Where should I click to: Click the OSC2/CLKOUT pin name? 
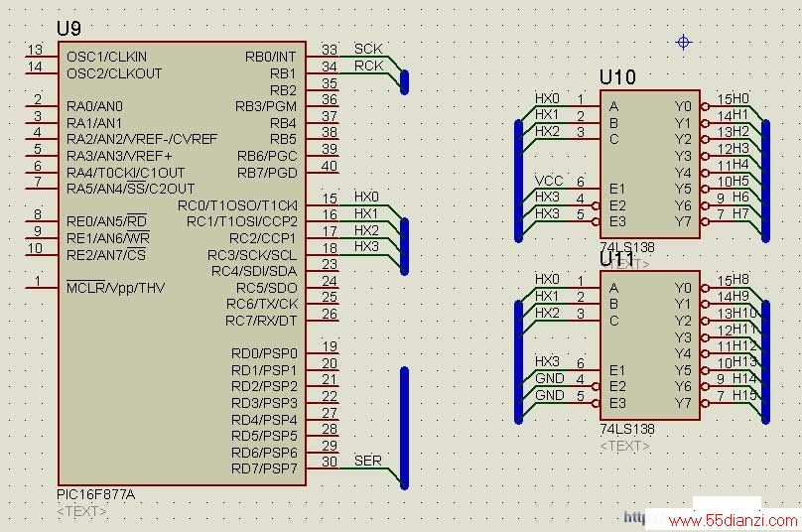(x=114, y=73)
